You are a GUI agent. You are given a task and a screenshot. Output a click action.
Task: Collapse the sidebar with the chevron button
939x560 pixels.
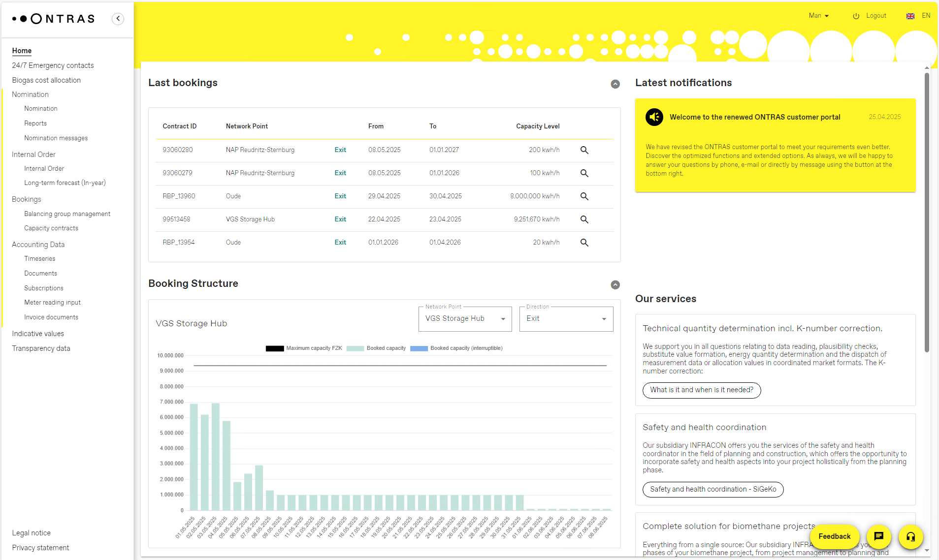[118, 19]
